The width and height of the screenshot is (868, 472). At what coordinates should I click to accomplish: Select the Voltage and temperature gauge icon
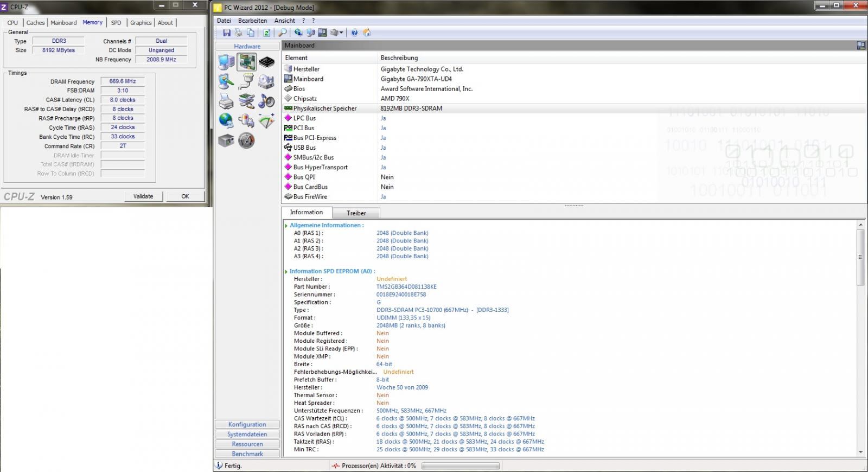pyautogui.click(x=266, y=120)
